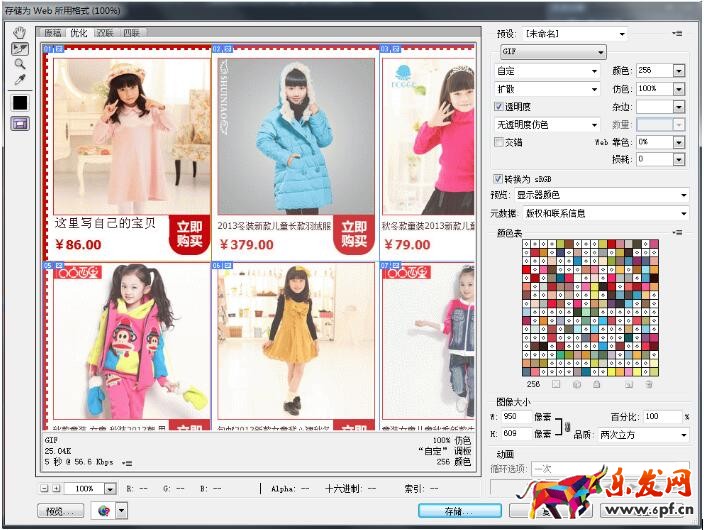Switch to the 原稿 (original) tab
704x530 pixels.
(x=53, y=33)
